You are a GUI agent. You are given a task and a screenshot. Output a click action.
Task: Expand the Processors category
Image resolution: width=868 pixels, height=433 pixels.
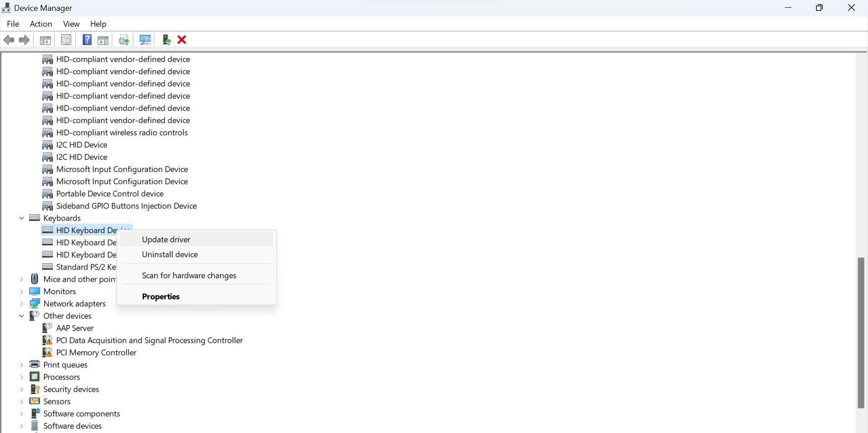pyautogui.click(x=21, y=377)
